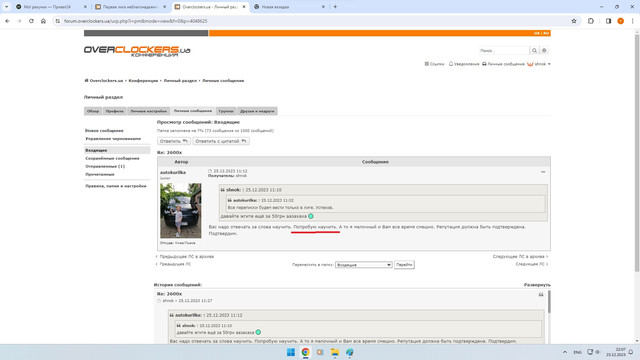Switch to Личные сообщения tab
640x360 pixels.
pyautogui.click(x=193, y=111)
